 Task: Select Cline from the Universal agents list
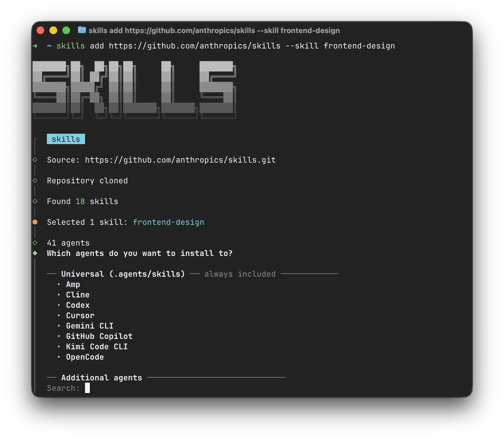(78, 295)
